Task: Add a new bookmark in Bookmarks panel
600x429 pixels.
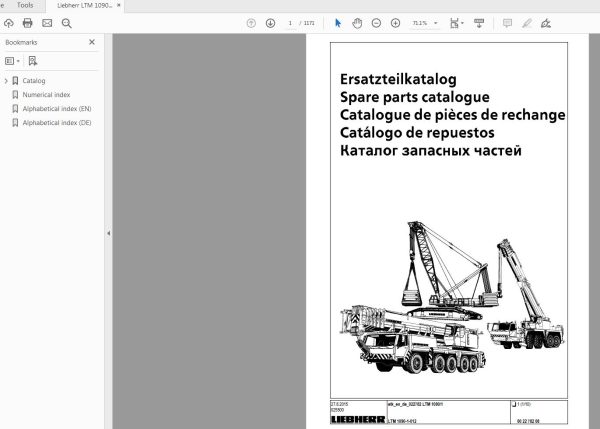Action: pyautogui.click(x=34, y=61)
